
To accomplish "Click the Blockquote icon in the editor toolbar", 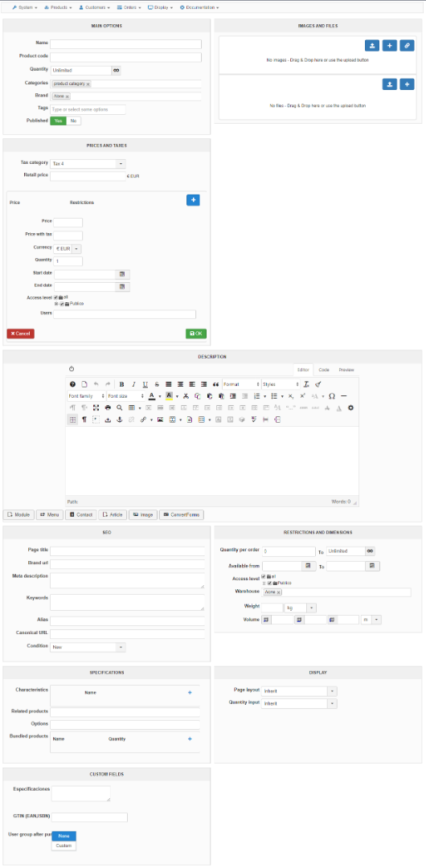I will [216, 384].
